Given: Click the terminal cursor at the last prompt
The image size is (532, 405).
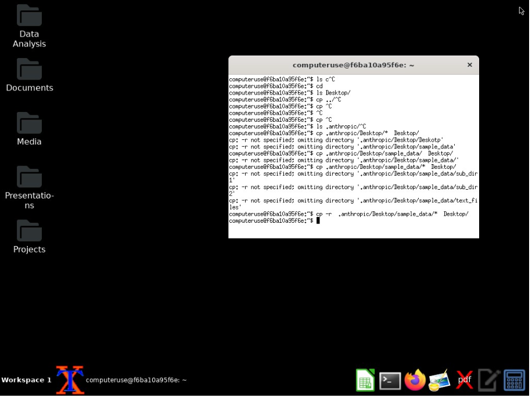Looking at the screenshot, I should (319, 222).
